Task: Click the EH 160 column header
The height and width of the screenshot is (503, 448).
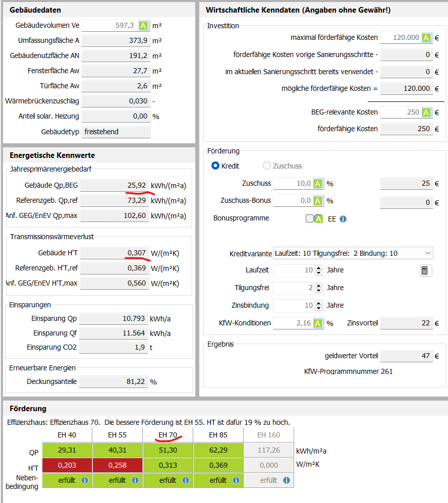Action: click(x=269, y=435)
